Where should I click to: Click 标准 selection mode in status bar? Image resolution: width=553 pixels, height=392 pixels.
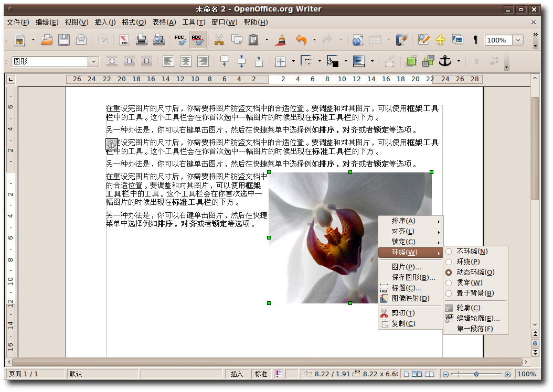(261, 374)
